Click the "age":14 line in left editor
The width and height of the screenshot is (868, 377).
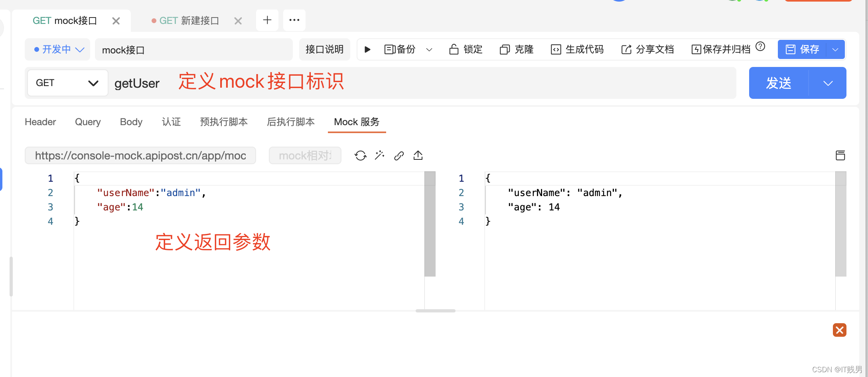pos(120,207)
